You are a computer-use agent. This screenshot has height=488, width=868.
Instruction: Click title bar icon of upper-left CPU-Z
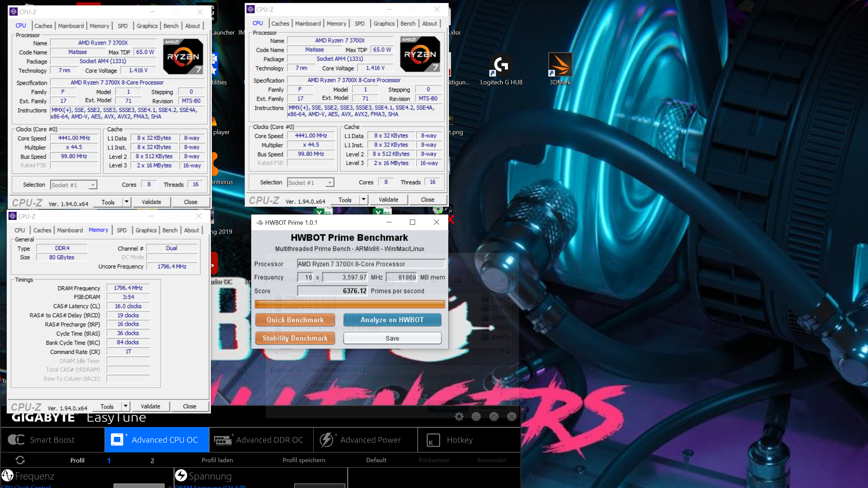(x=13, y=12)
